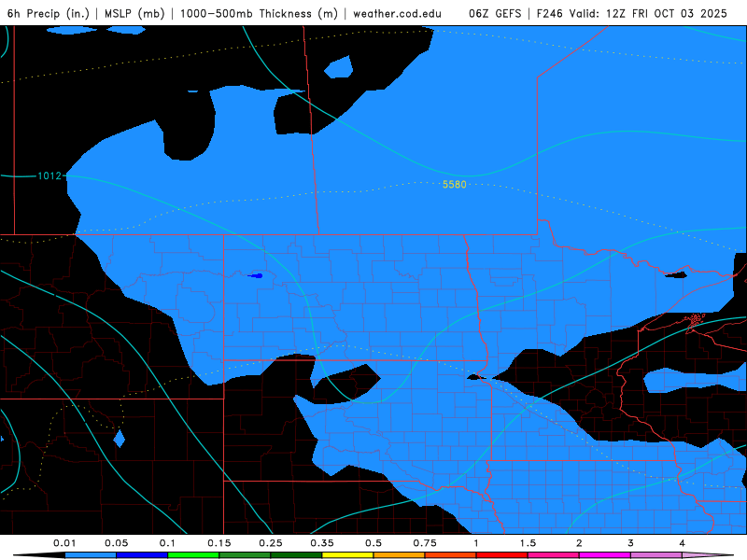Click the 0.25 legend value
Image resolution: width=747 pixels, height=560 pixels.
coord(271,543)
